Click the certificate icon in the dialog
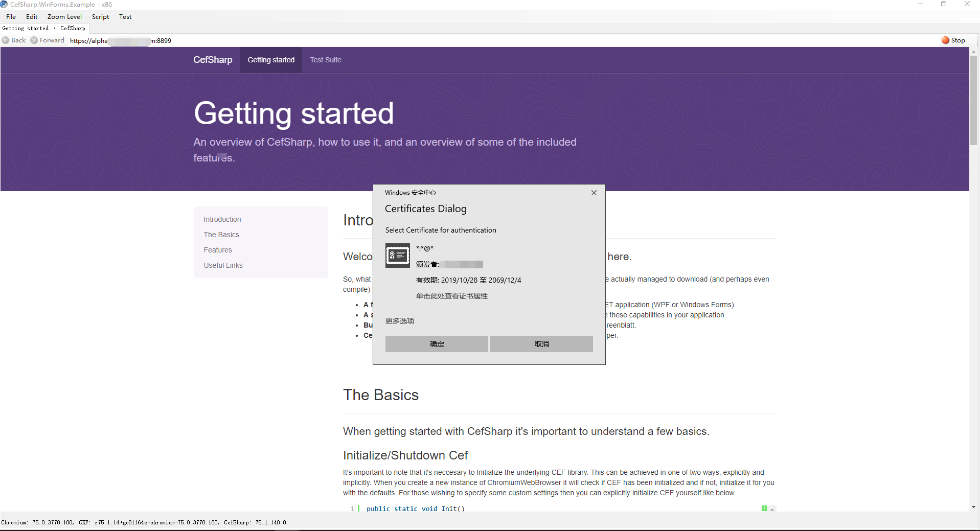This screenshot has height=531, width=980. click(x=397, y=255)
